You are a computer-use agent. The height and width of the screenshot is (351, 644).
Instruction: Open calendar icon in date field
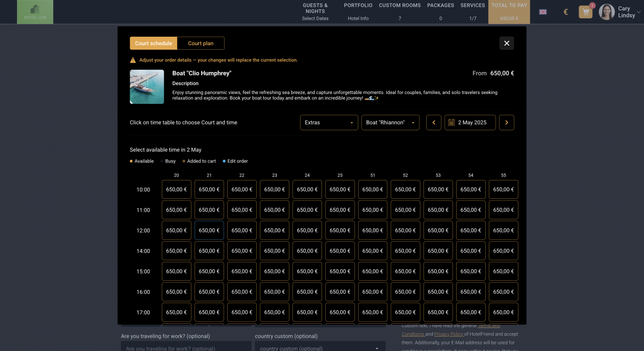451,123
